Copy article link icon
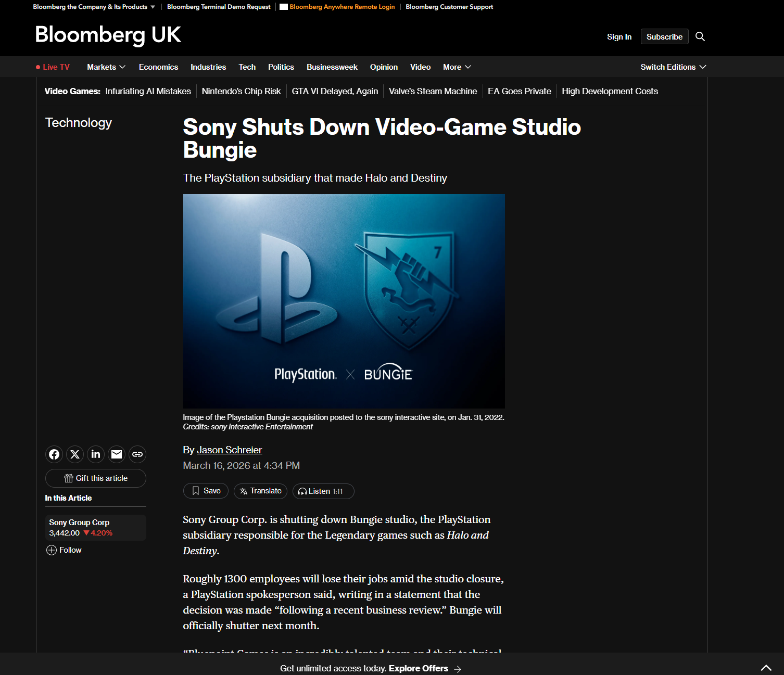Screen dimensions: 784x675 [137, 454]
